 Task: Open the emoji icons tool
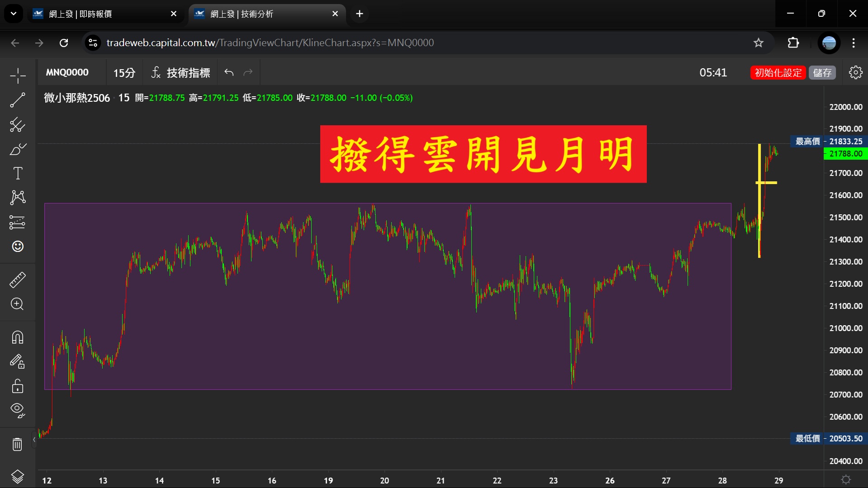pos(18,246)
